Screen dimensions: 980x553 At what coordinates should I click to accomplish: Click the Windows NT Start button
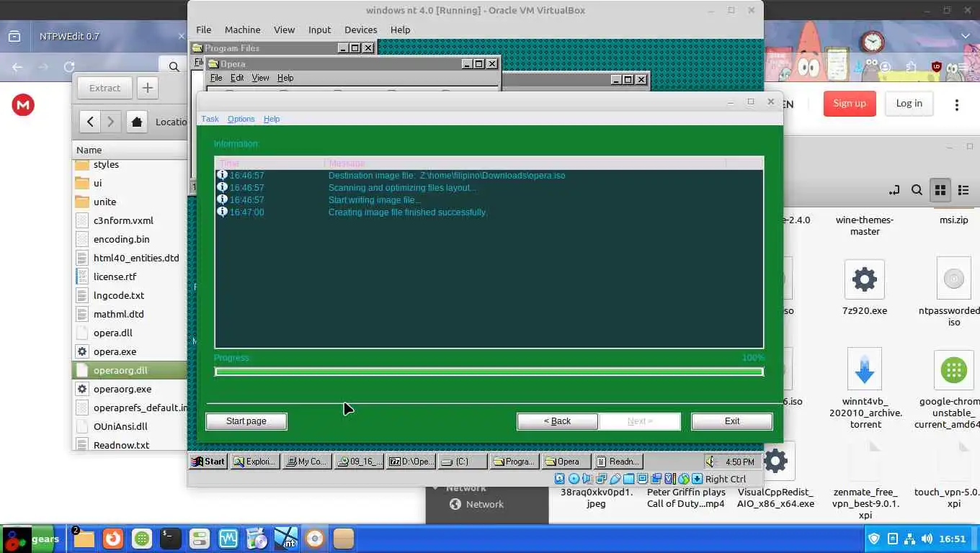tap(208, 462)
